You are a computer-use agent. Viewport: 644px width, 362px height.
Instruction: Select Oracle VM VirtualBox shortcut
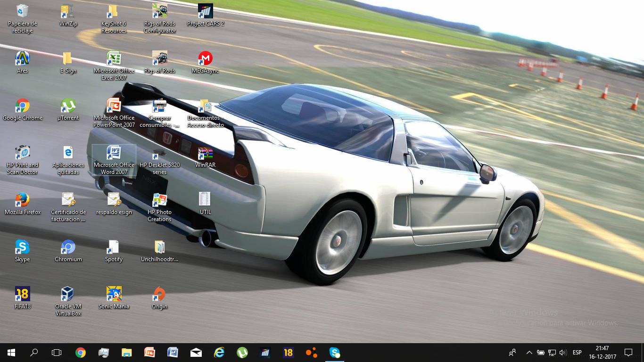(x=68, y=301)
